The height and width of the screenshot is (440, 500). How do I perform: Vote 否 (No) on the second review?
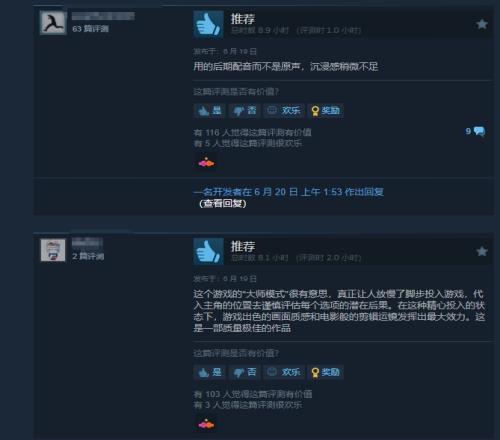244,372
